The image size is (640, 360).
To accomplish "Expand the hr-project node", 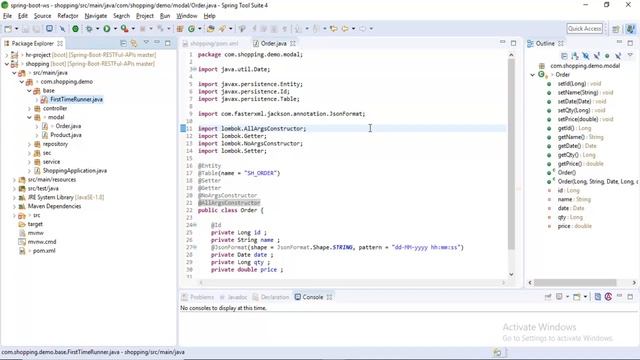I will tap(7, 55).
